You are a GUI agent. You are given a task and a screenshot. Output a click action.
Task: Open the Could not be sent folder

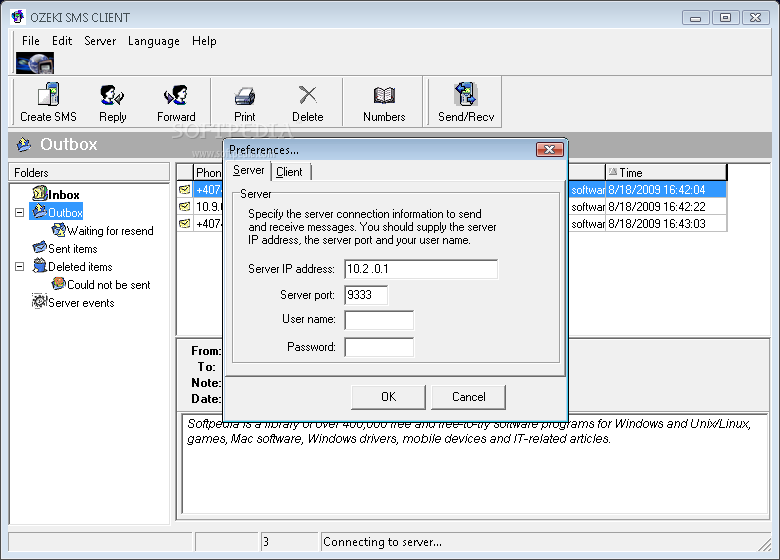pos(101,284)
